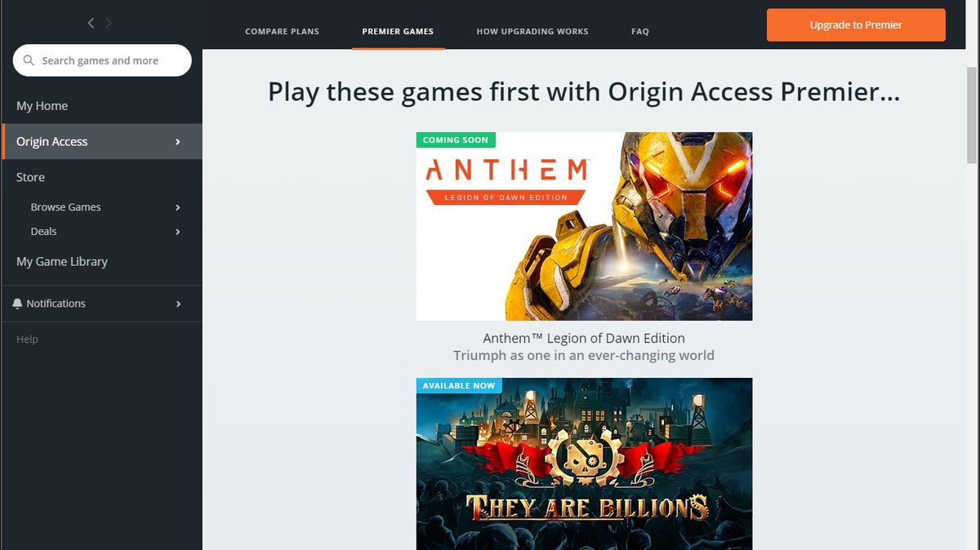Click the back navigation arrow

click(91, 23)
